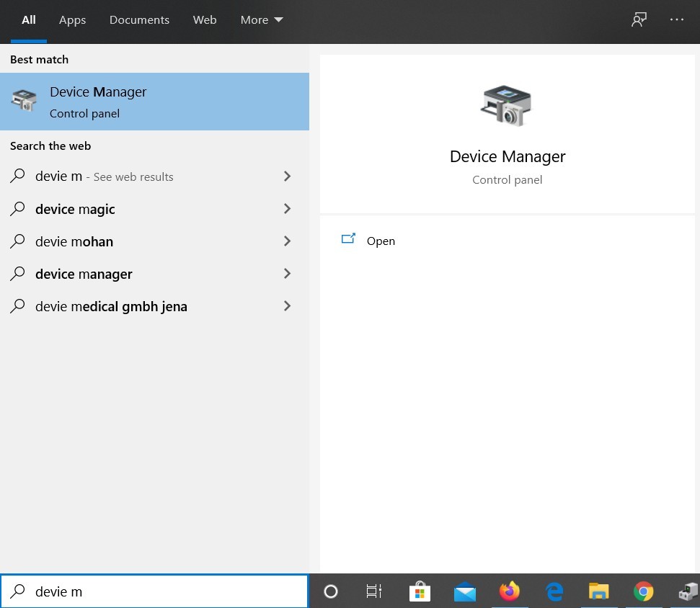Screen dimensions: 700x608
Task: Open Microsoft Edge from taskbar
Action: pos(554,591)
